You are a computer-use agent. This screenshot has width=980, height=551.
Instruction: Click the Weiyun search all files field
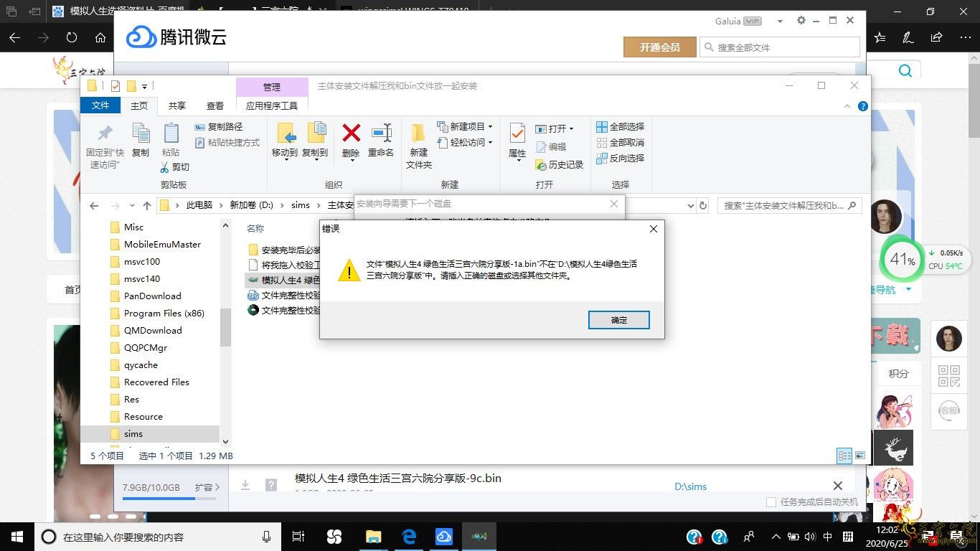coord(780,47)
